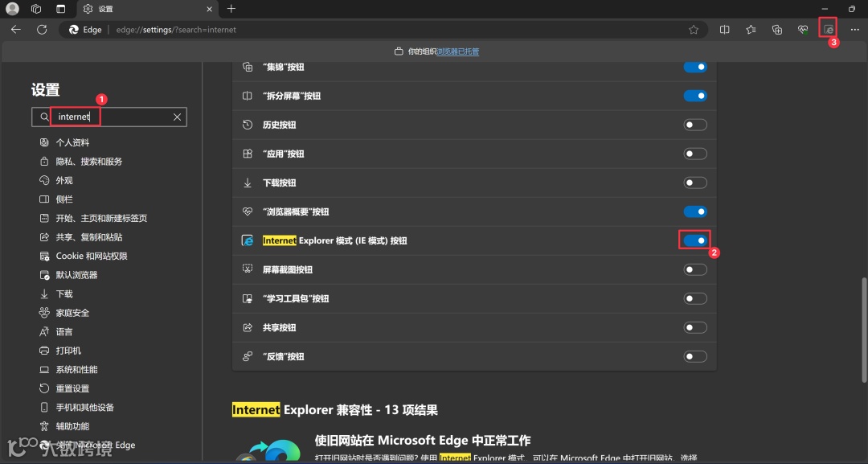The height and width of the screenshot is (464, 868).
Task: Open a new tab with plus button
Action: coord(231,9)
